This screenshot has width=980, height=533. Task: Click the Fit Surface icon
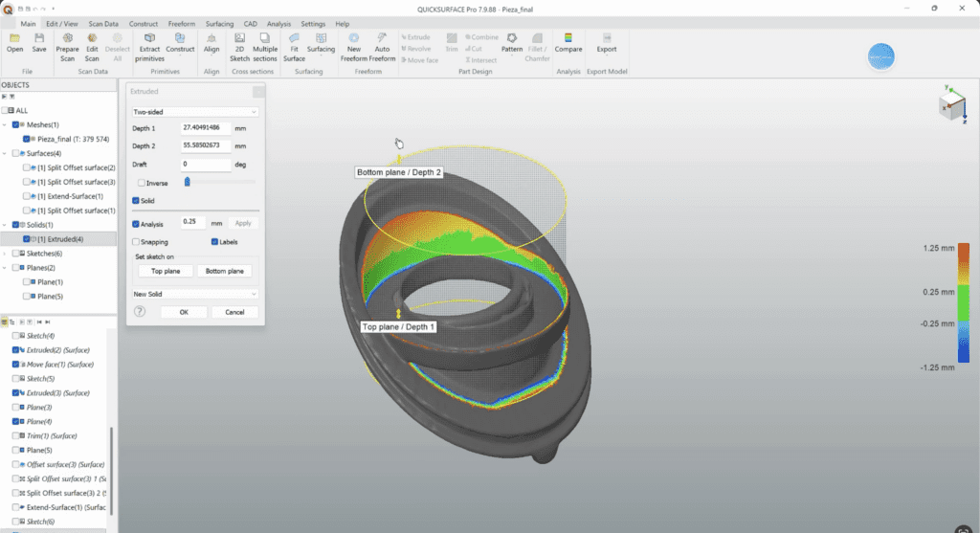pos(294,38)
